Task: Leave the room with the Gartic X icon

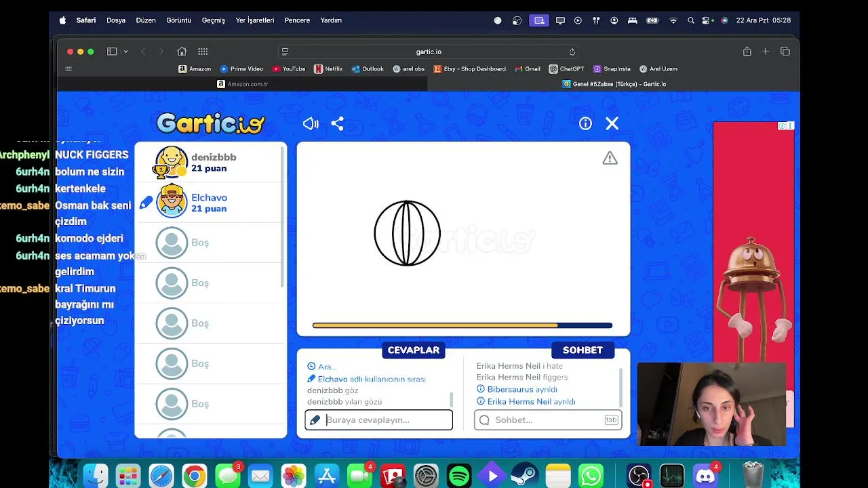Action: tap(612, 123)
